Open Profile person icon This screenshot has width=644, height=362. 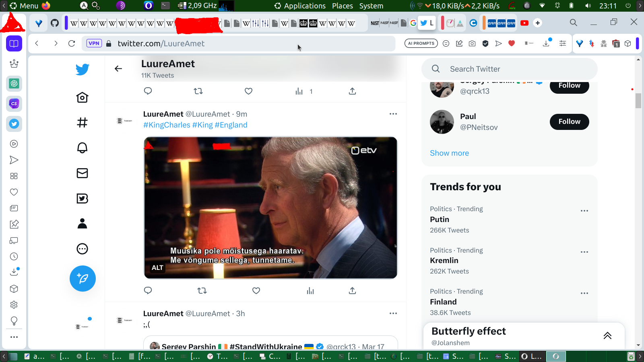coord(82,223)
